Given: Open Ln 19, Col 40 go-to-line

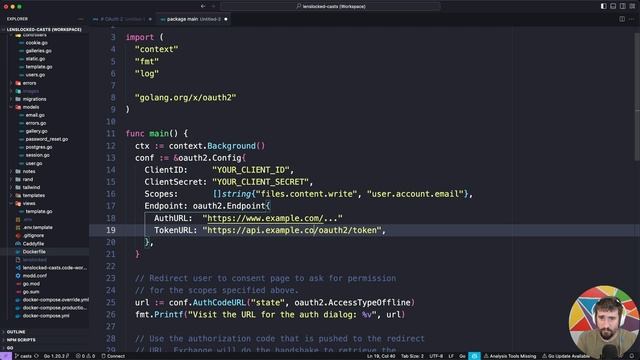Looking at the screenshot, I should [x=381, y=356].
